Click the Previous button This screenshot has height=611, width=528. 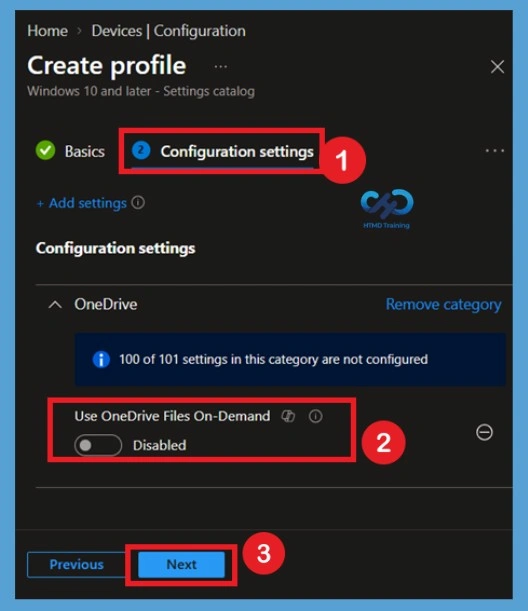(x=76, y=564)
